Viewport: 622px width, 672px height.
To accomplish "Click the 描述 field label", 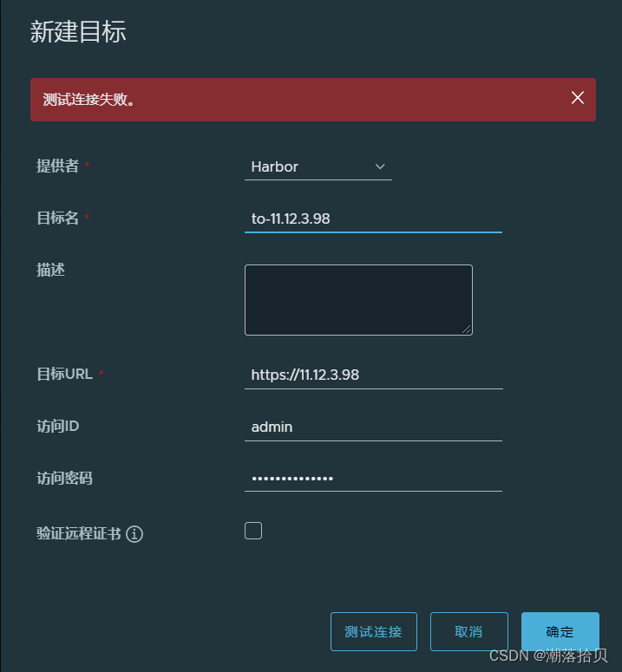I will coord(50,270).
